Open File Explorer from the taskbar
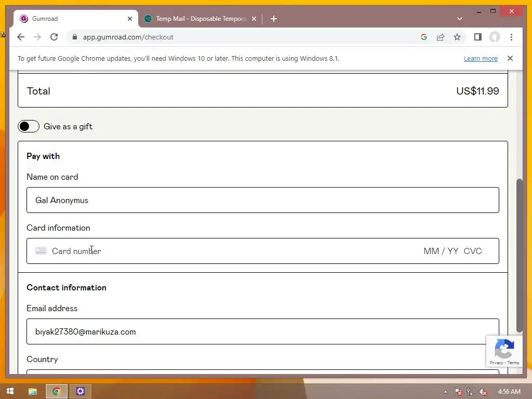Image resolution: width=532 pixels, height=399 pixels. [33, 391]
